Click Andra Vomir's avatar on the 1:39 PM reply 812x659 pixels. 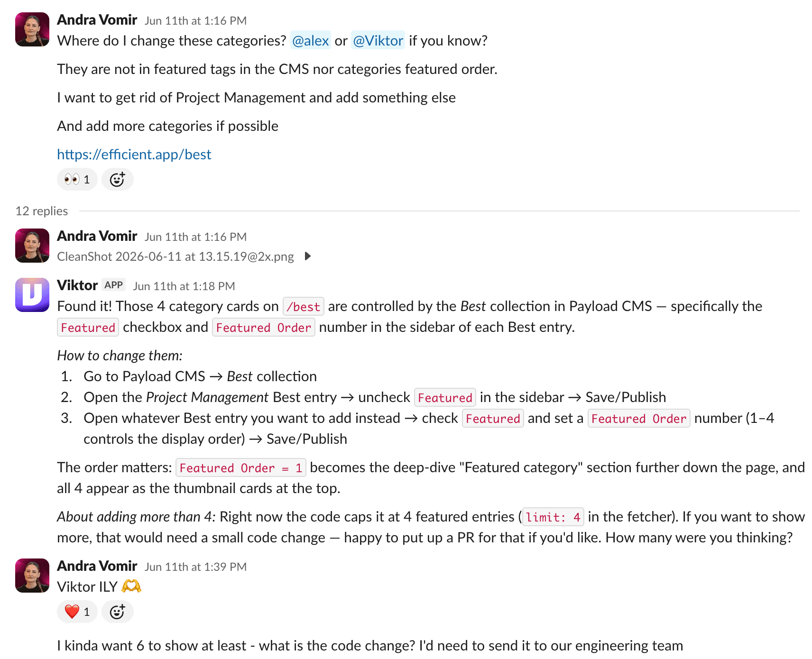click(x=32, y=576)
